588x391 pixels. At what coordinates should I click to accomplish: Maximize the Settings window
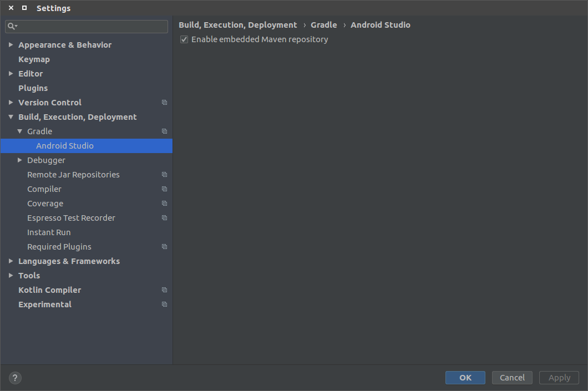pyautogui.click(x=24, y=8)
